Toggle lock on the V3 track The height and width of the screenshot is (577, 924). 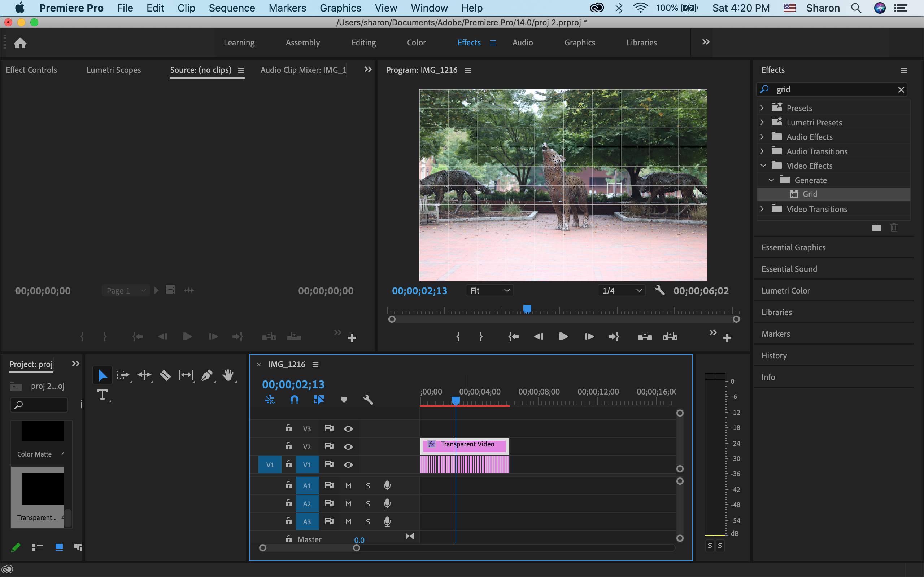click(289, 428)
